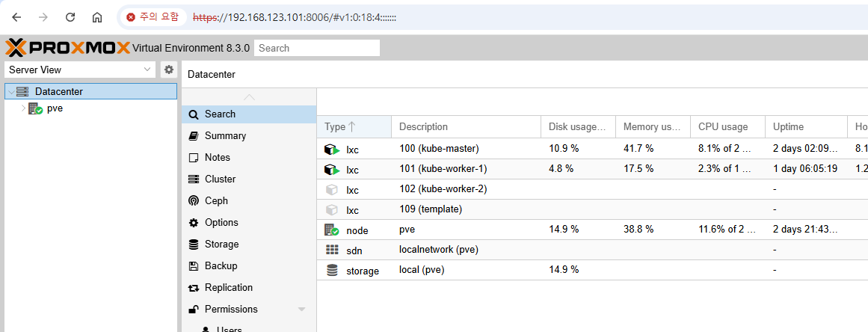Click the stopped kube-worker-2 container icon

[332, 190]
